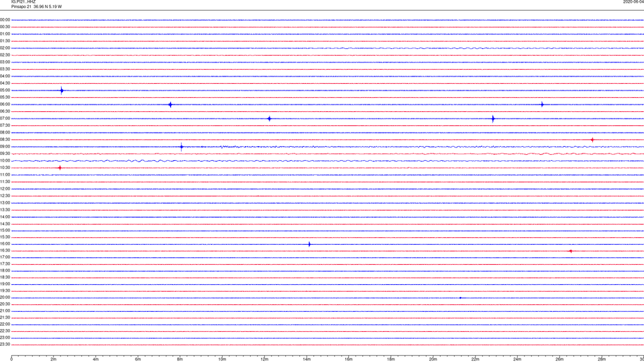Screen dimensions: 644x362
Task: Select the 21:00 time label
Action: coord(5,310)
